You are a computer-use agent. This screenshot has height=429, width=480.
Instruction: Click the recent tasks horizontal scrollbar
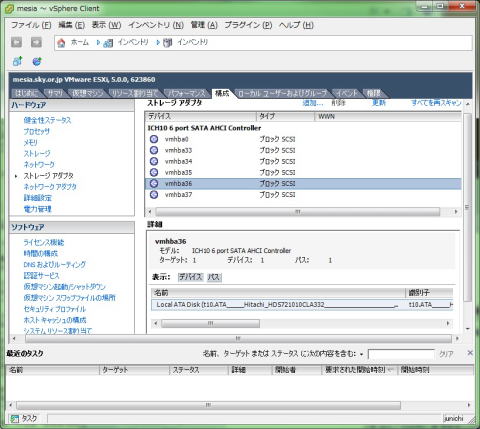tap(208, 405)
